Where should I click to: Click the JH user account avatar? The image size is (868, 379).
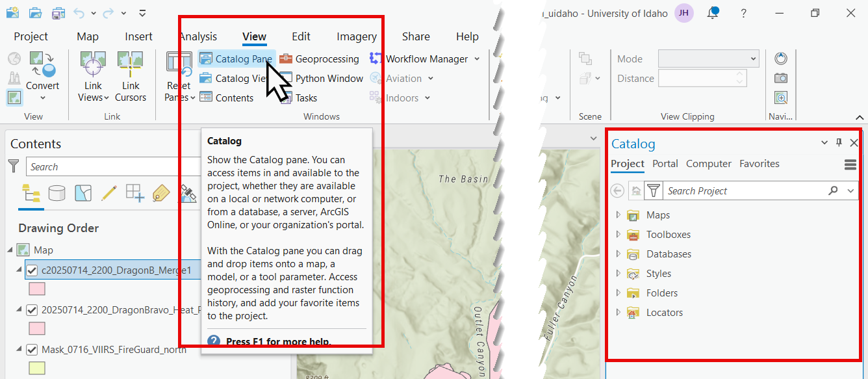pyautogui.click(x=683, y=13)
